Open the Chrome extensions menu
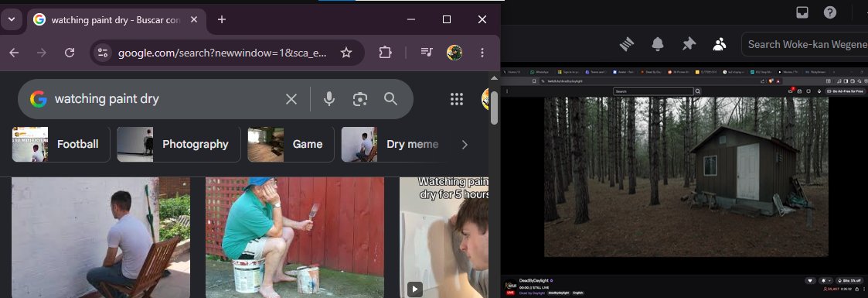This screenshot has height=298, width=868. tap(385, 53)
